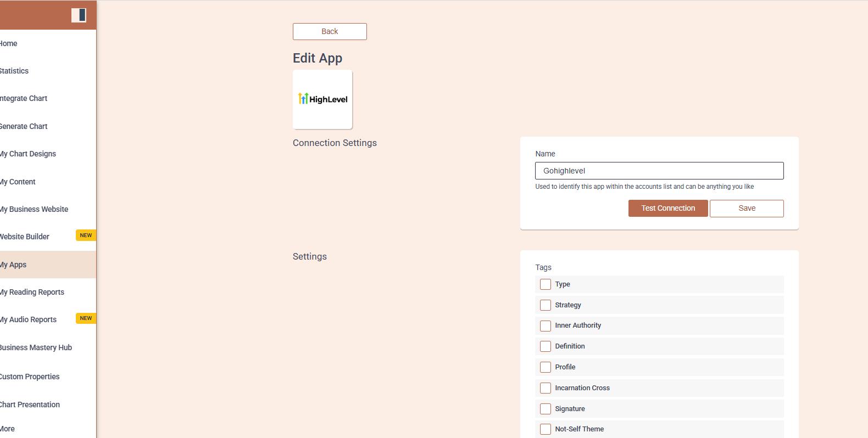Open Chart Presentation page
Viewport: 868px width, 438px height.
pos(30,405)
